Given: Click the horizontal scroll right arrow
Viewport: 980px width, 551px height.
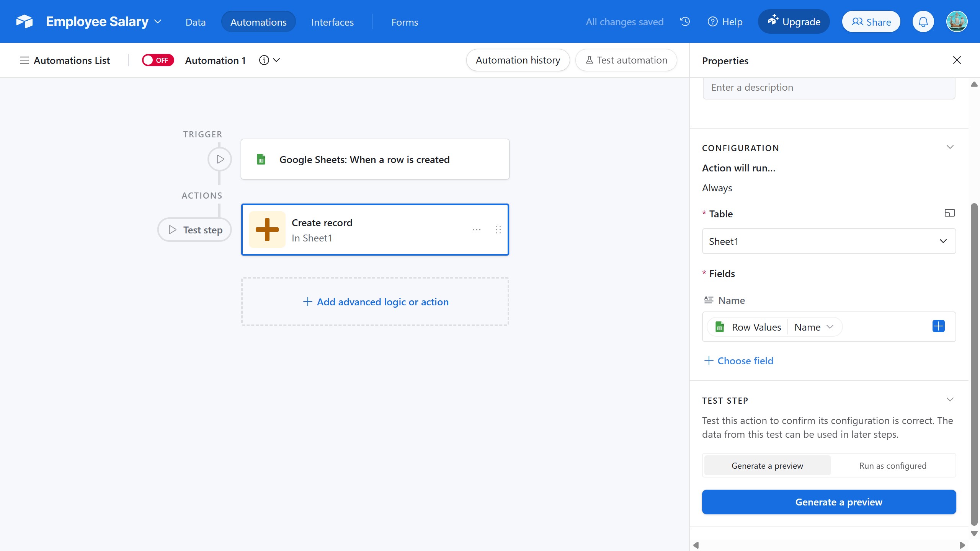Looking at the screenshot, I should click(x=962, y=545).
